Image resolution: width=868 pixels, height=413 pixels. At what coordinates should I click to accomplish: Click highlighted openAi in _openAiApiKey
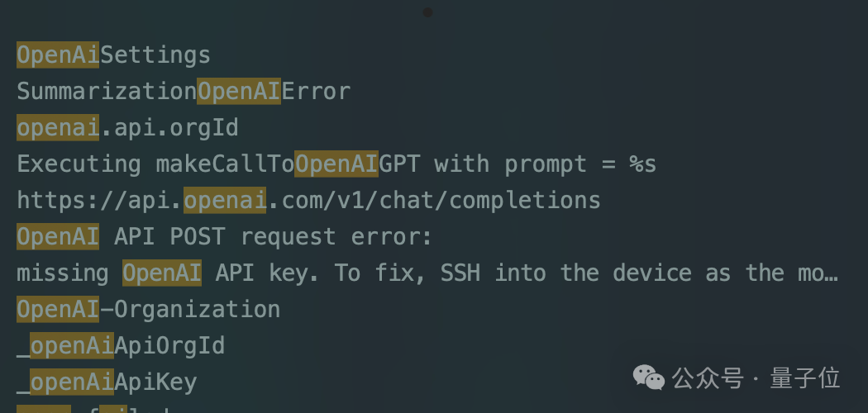72,382
